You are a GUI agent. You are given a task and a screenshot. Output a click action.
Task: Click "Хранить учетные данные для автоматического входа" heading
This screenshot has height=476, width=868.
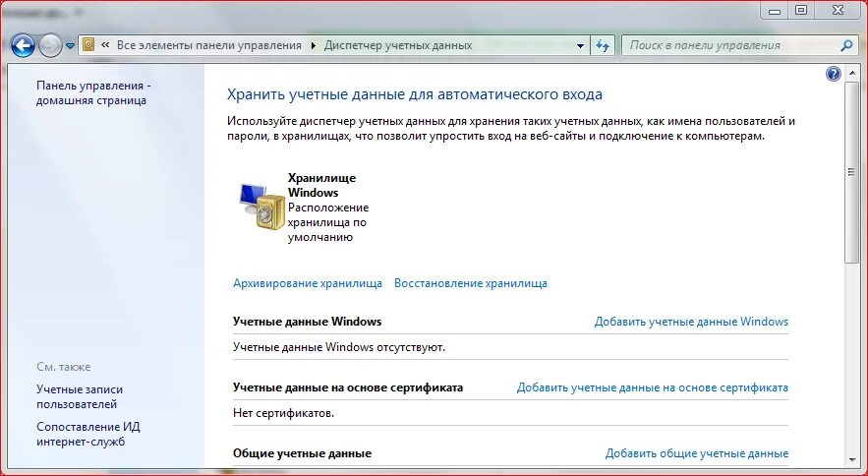(415, 94)
